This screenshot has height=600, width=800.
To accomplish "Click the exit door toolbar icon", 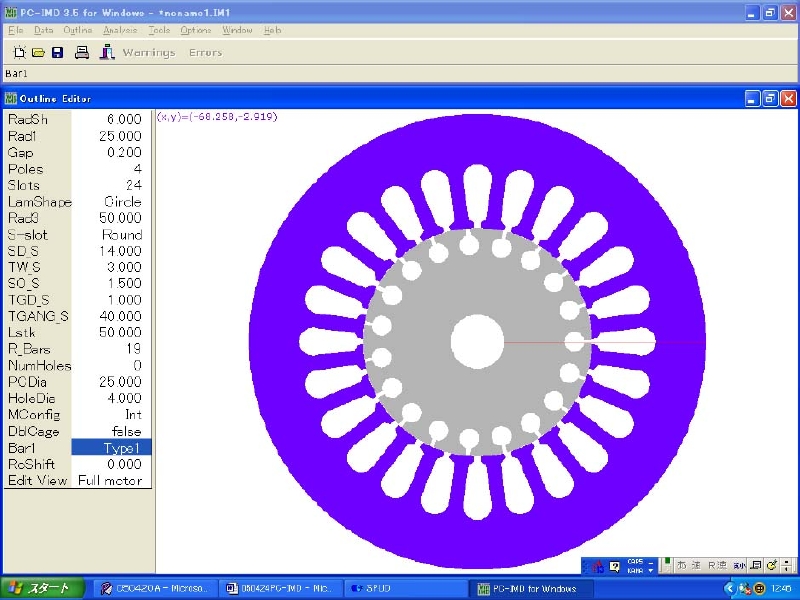I will click(107, 52).
